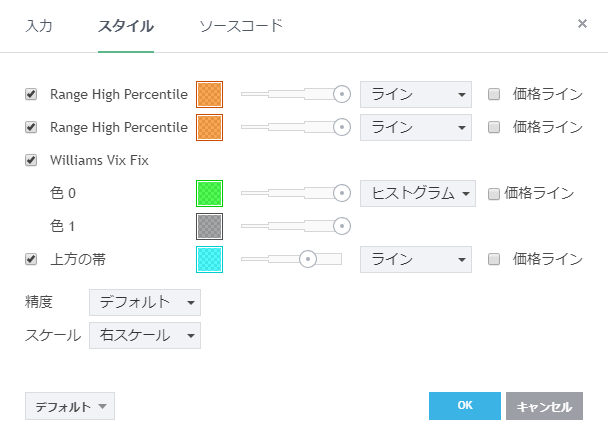Toggle the Williams Vix Fix checkbox
Viewport: 608px width, 444px height.
point(31,159)
